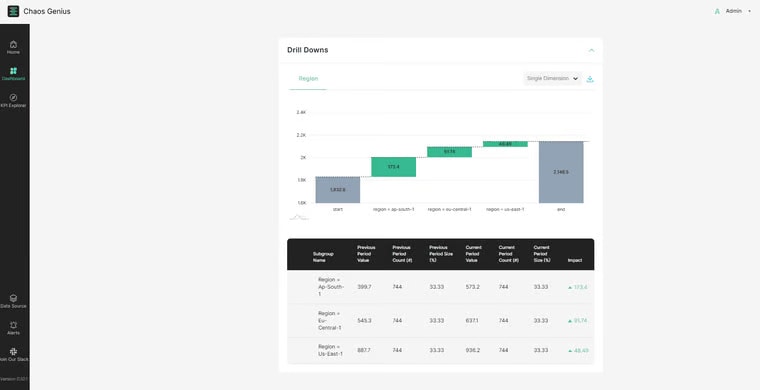Click the 2.4K y-axis label
The width and height of the screenshot is (760, 390).
click(x=301, y=112)
